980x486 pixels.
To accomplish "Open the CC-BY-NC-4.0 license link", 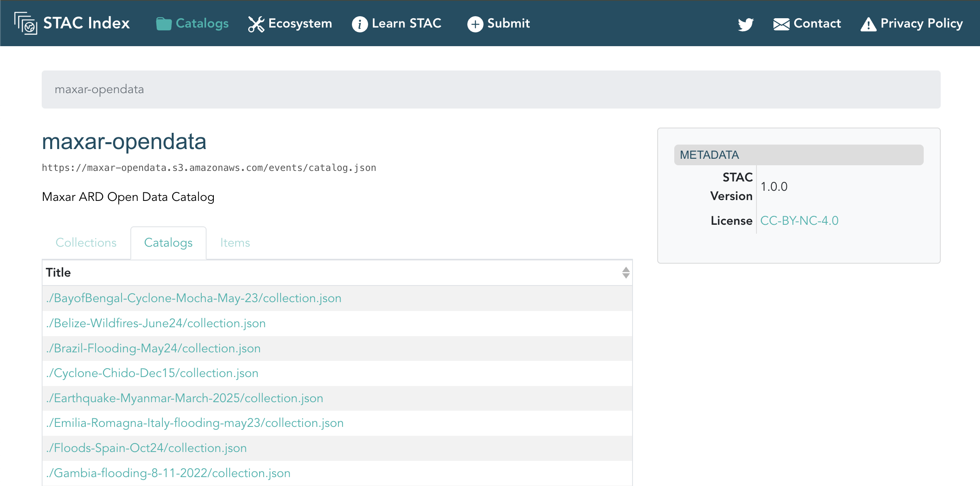I will [799, 221].
